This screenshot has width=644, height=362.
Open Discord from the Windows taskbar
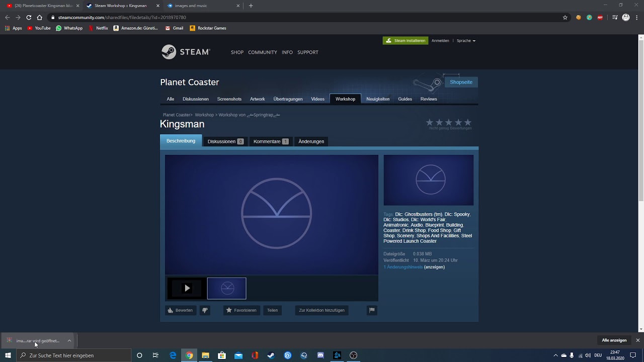[320, 355]
